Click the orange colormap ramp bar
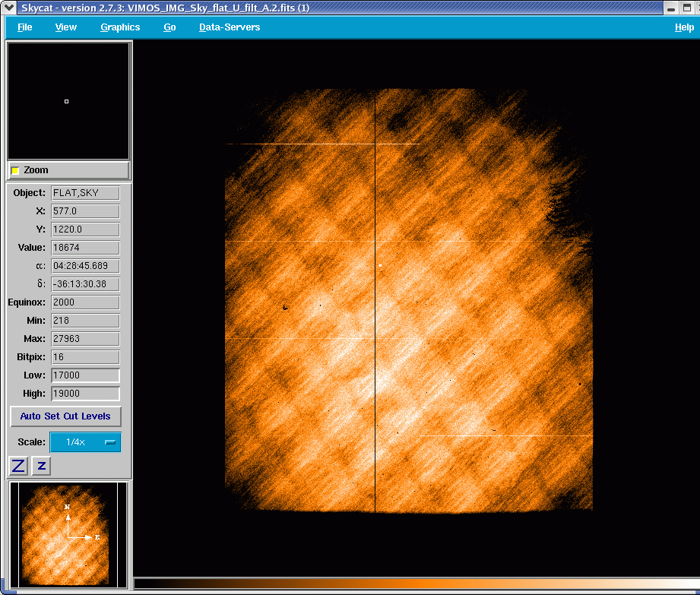 coord(417,584)
